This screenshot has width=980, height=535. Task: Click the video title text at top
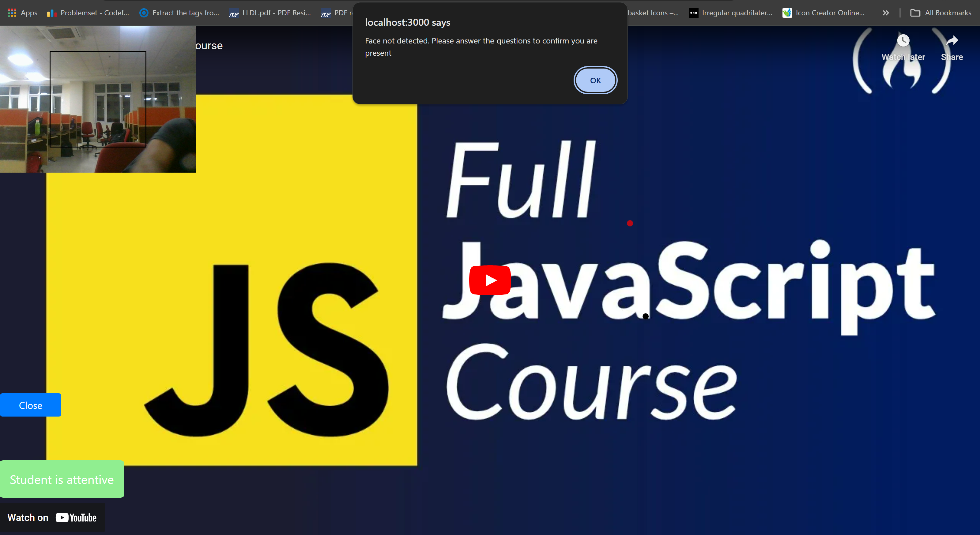click(x=209, y=46)
